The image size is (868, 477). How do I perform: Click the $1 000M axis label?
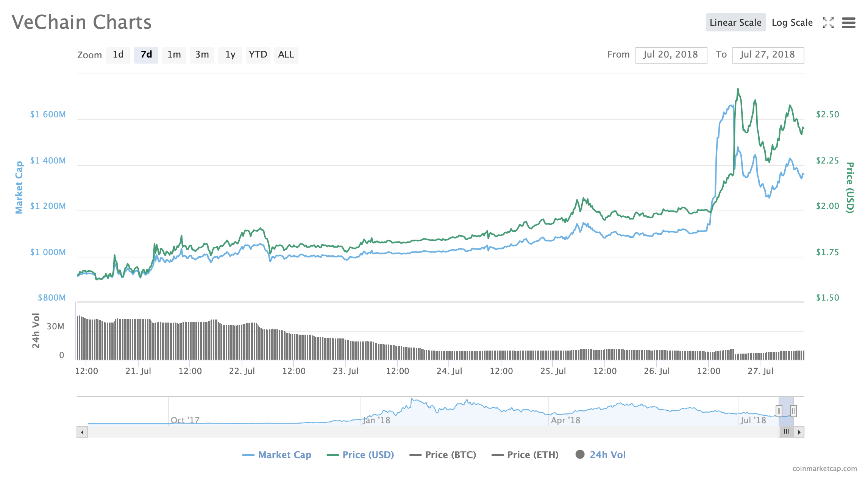(48, 252)
